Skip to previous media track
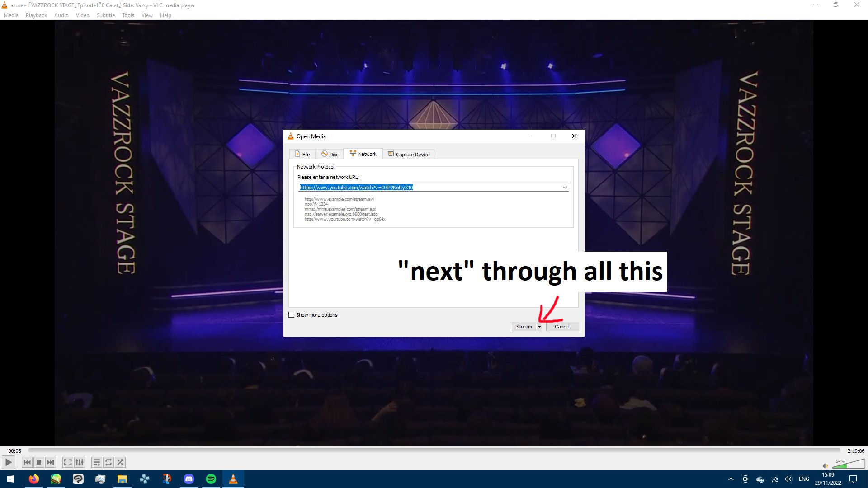This screenshot has height=488, width=868. point(27,462)
